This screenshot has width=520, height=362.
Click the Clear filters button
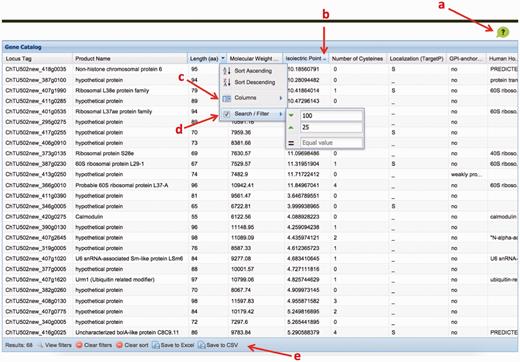(x=94, y=345)
